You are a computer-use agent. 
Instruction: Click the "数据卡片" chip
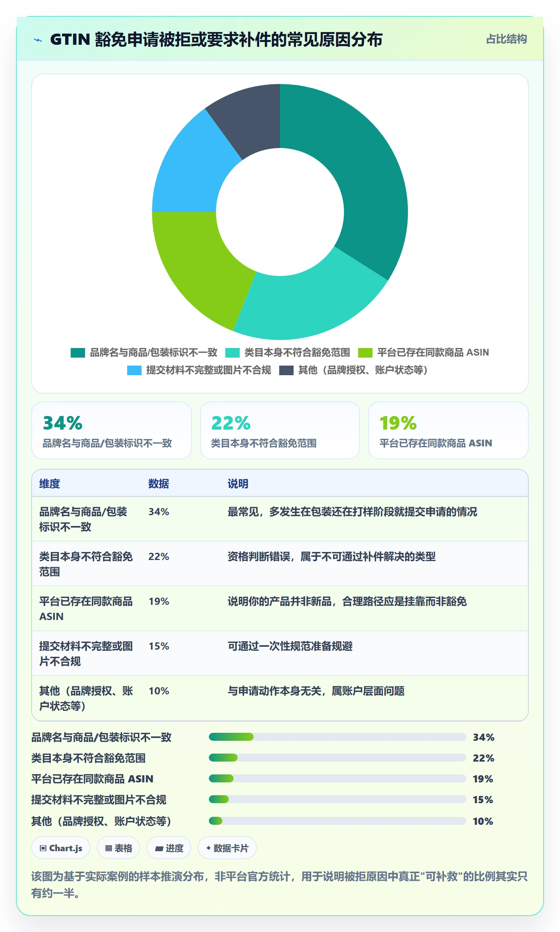click(227, 848)
